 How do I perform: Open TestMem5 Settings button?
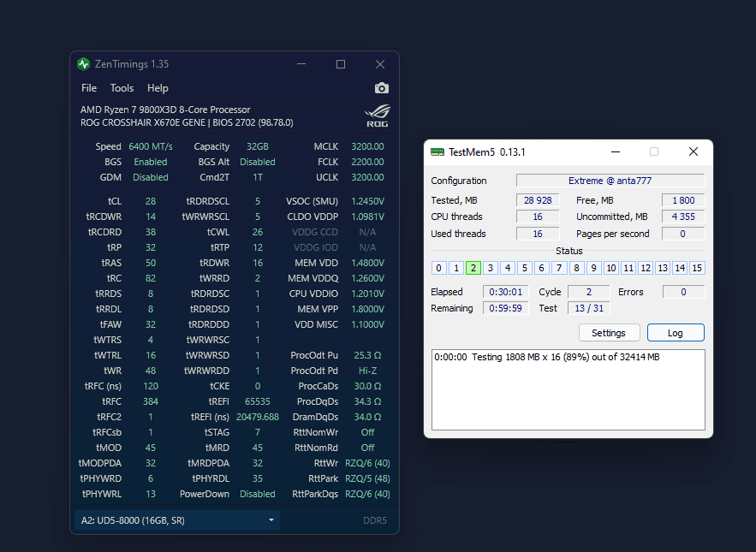click(x=609, y=333)
